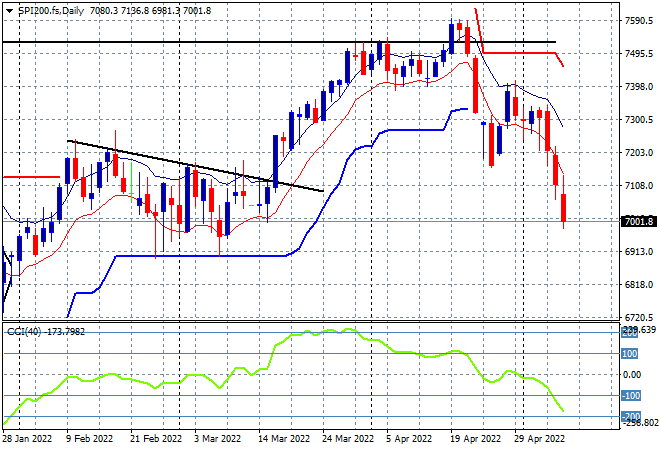This screenshot has height=450, width=660.
Task: Click the 28 Jan 2022 date label
Action: click(x=28, y=439)
